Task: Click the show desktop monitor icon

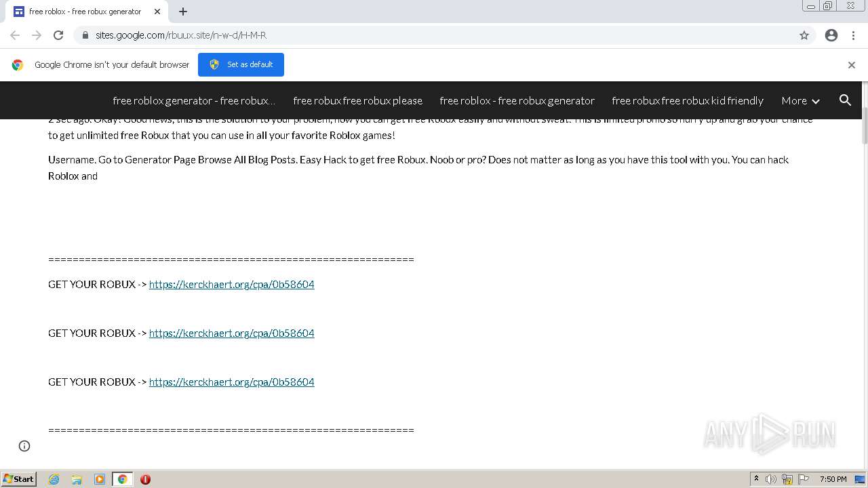Action: point(860,479)
